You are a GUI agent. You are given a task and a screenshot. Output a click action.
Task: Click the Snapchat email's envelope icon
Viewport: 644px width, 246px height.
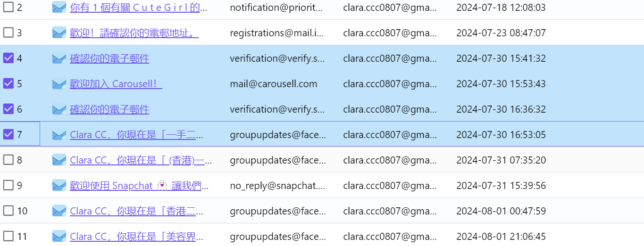[59, 185]
